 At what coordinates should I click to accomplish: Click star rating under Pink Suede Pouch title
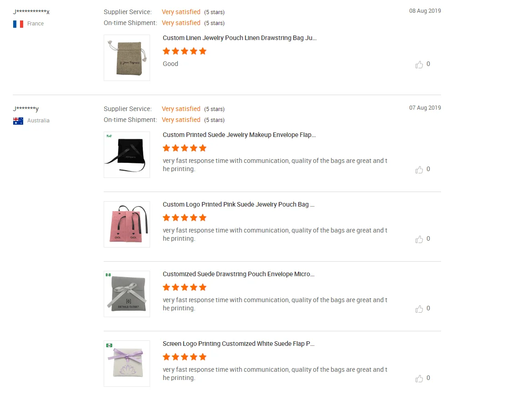pyautogui.click(x=185, y=218)
